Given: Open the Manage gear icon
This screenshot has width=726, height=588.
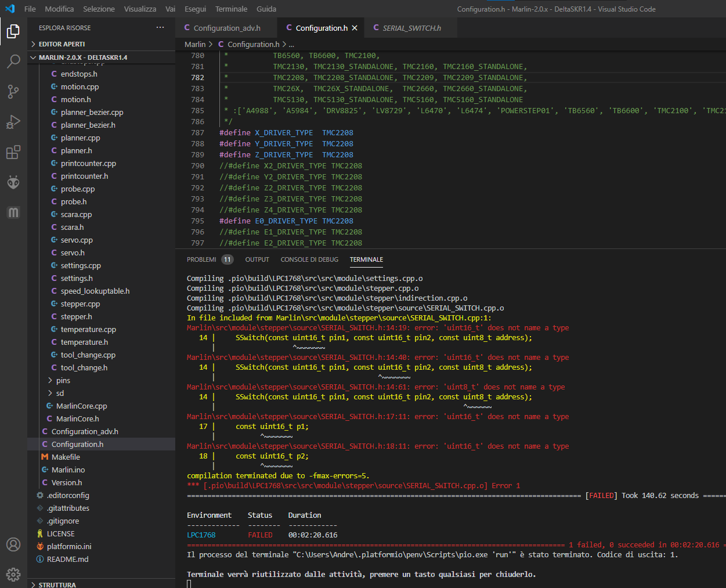Looking at the screenshot, I should click(13, 574).
